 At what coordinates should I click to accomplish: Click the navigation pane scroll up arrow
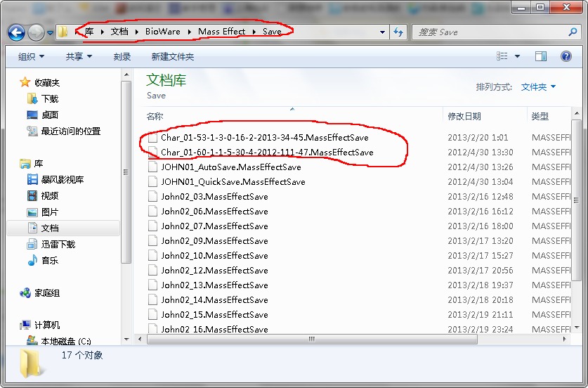[x=126, y=75]
